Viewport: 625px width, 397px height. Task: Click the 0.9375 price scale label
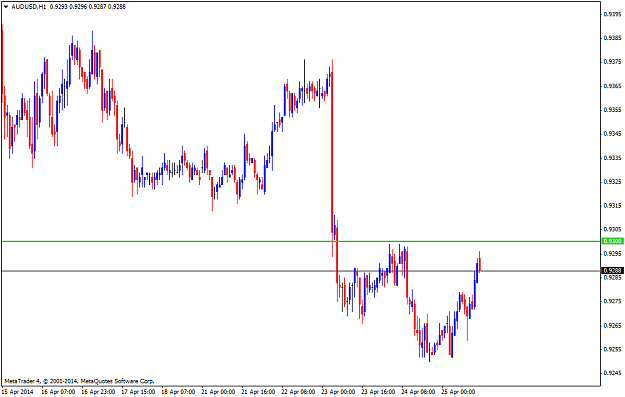[613, 62]
